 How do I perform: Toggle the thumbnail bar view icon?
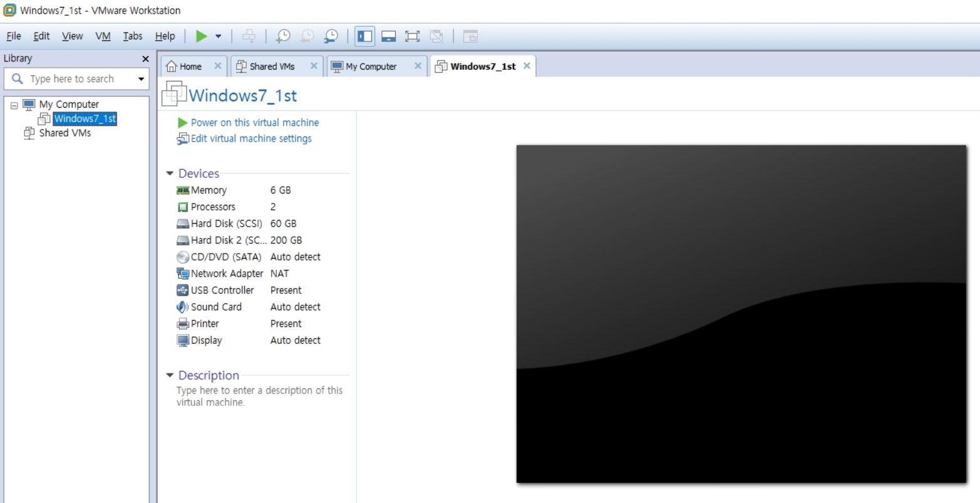(x=389, y=36)
